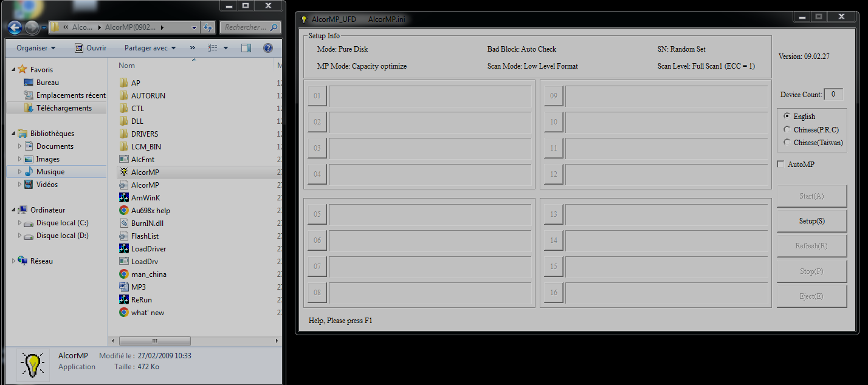Select the DLL folder icon
The height and width of the screenshot is (385, 868).
click(123, 121)
